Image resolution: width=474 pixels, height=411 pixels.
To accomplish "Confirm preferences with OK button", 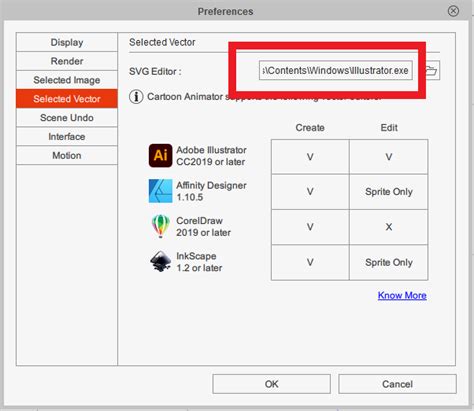I will [x=271, y=384].
